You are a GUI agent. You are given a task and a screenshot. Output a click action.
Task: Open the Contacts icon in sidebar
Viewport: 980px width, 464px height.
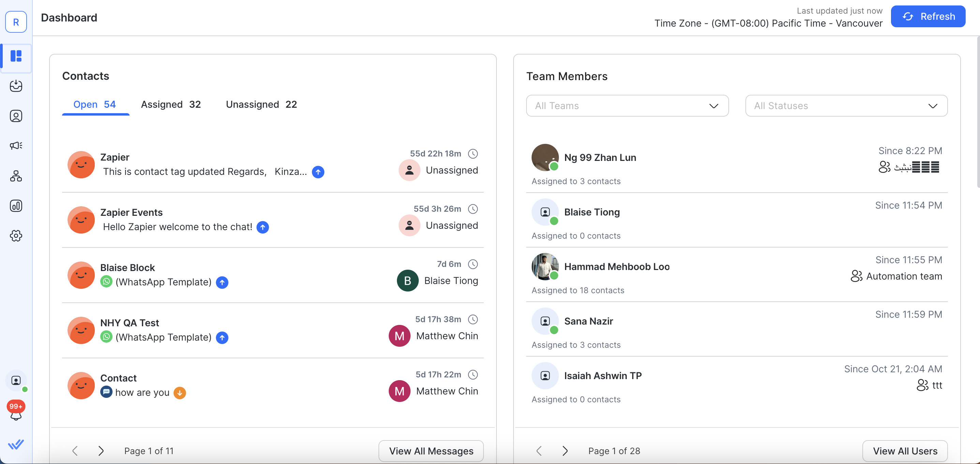[16, 116]
